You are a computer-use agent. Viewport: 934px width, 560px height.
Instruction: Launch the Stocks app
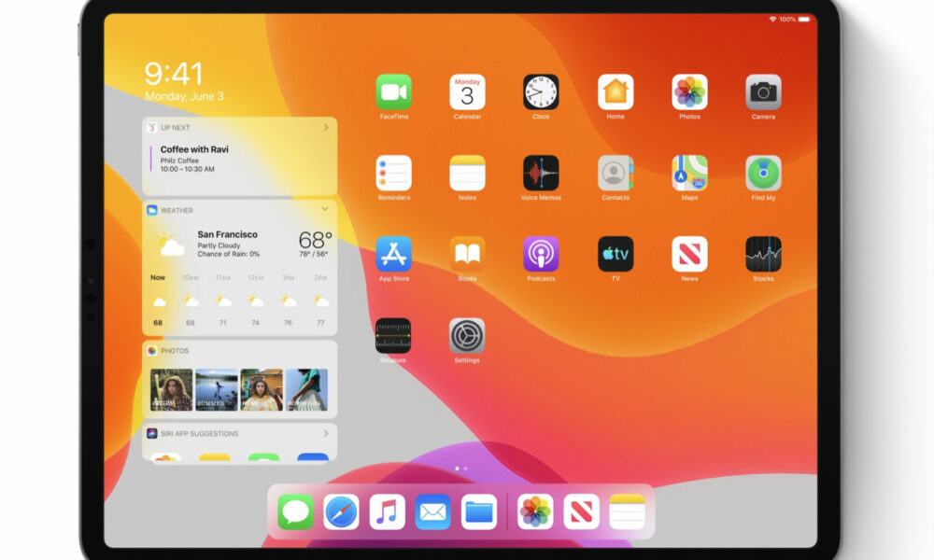[763, 254]
